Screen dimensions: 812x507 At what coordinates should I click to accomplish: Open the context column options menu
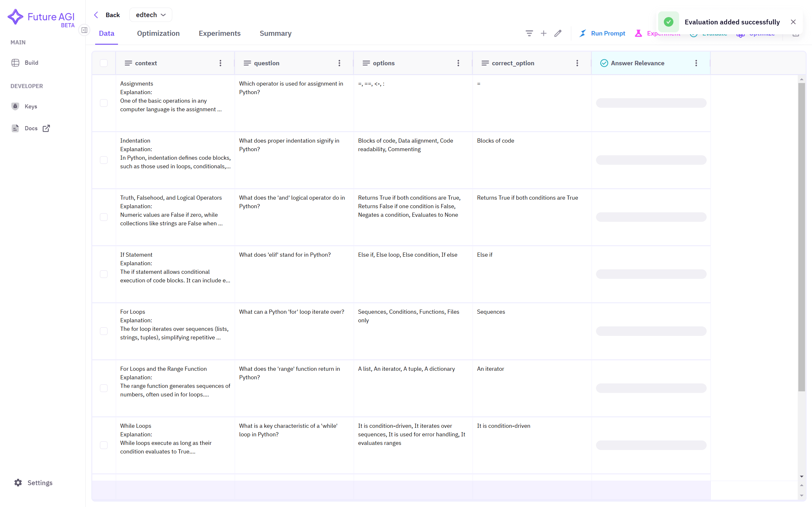click(220, 63)
